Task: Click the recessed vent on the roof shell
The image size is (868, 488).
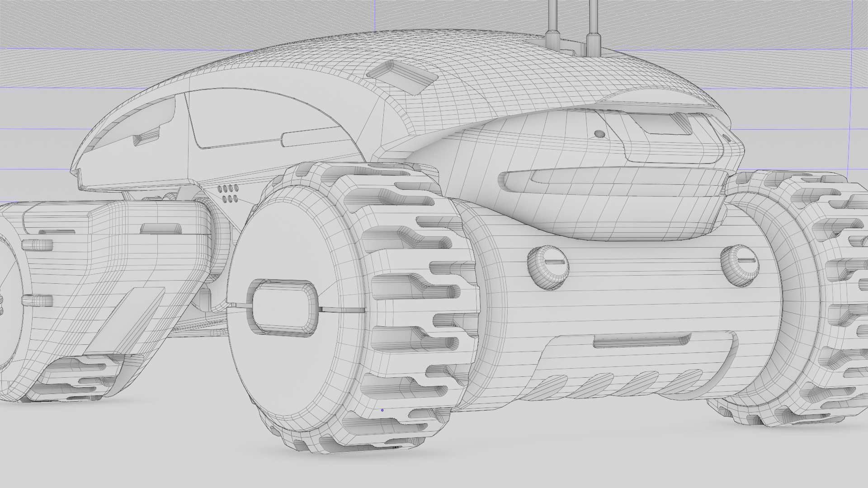Action: [x=402, y=77]
